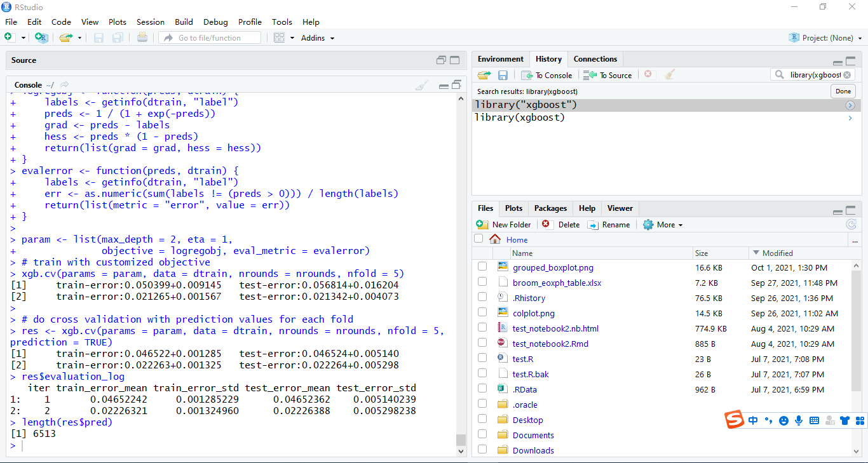
Task: Switch to the Connections tab
Action: pos(595,58)
